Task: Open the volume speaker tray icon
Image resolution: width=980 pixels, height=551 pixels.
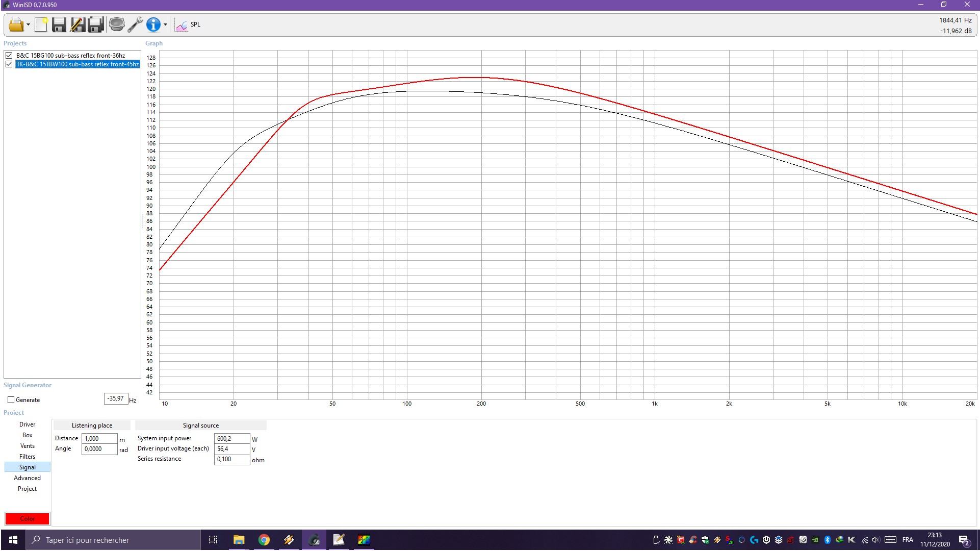Action: click(x=876, y=540)
